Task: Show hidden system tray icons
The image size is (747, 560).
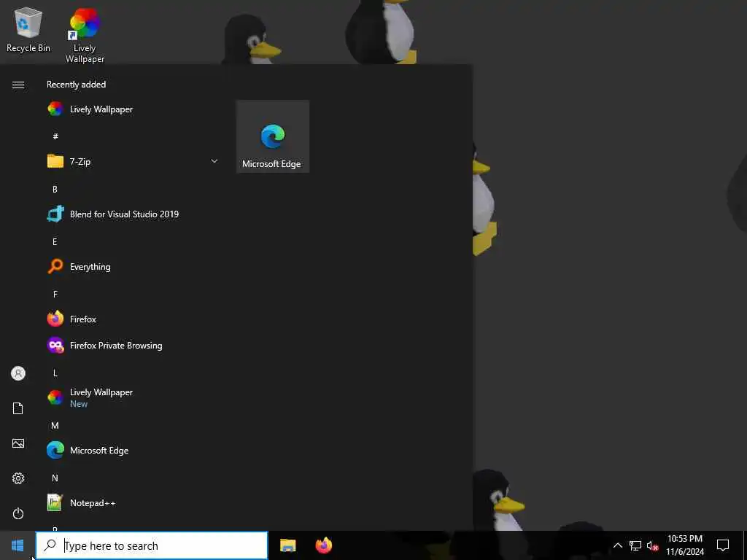Action: click(x=617, y=545)
